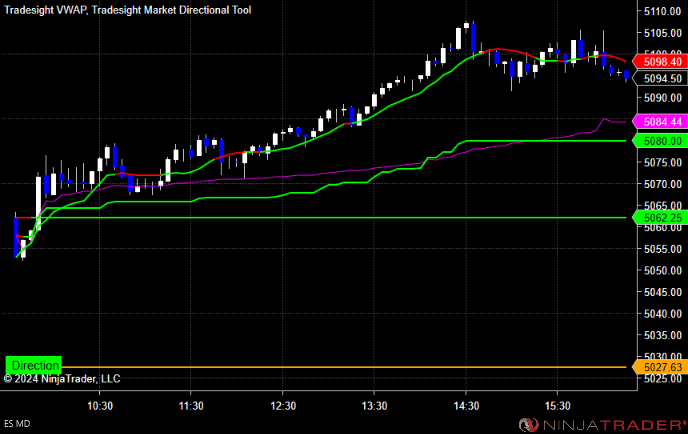688x434 pixels.
Task: Click the copyright 2024 NinjaTrader, LLC text
Action: 62,379
